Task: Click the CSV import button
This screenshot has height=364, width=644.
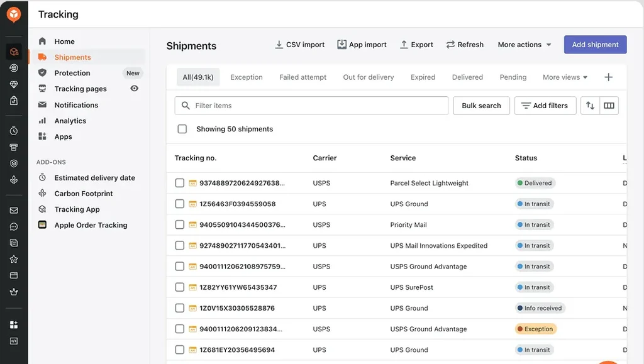Action: 300,44
